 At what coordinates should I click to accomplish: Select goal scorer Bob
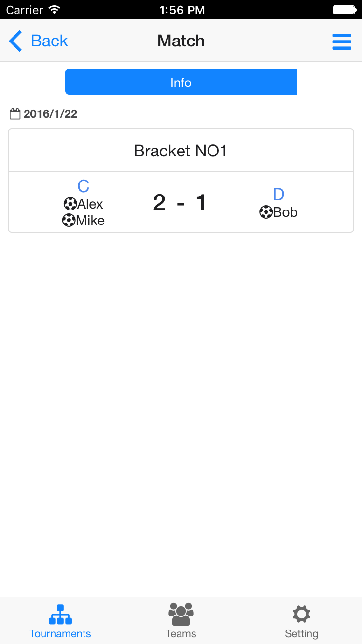pyautogui.click(x=285, y=212)
